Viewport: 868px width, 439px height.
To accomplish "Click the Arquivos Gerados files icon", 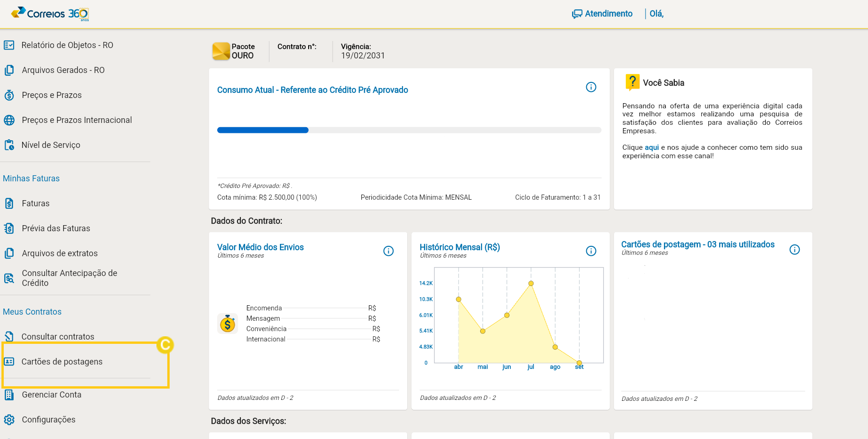I will 9,70.
